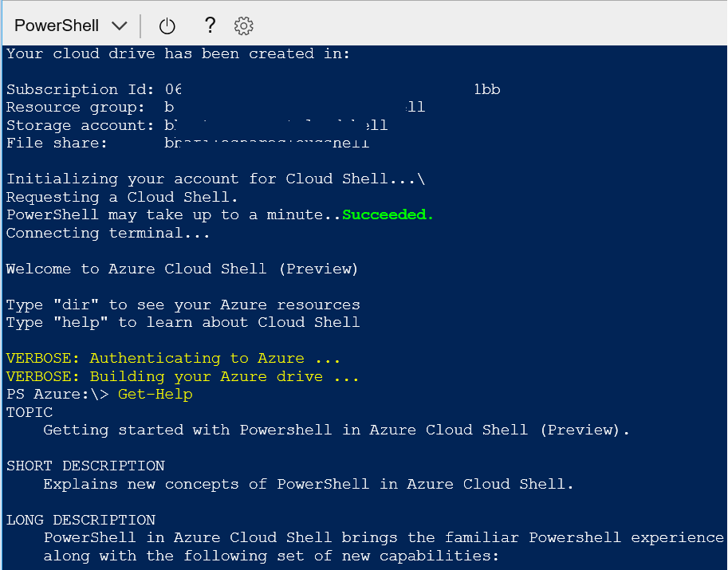
Task: Open the help question mark icon
Action: click(x=210, y=26)
